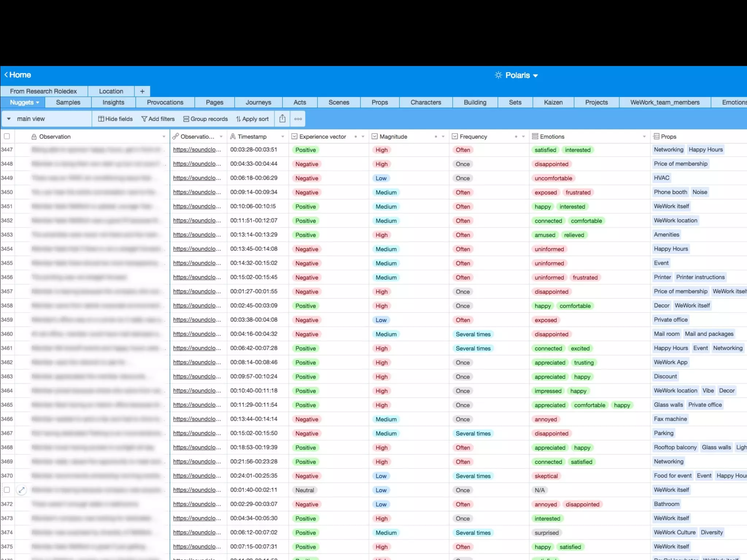The width and height of the screenshot is (747, 560).
Task: Open the more options ellipsis menu
Action: click(x=298, y=119)
